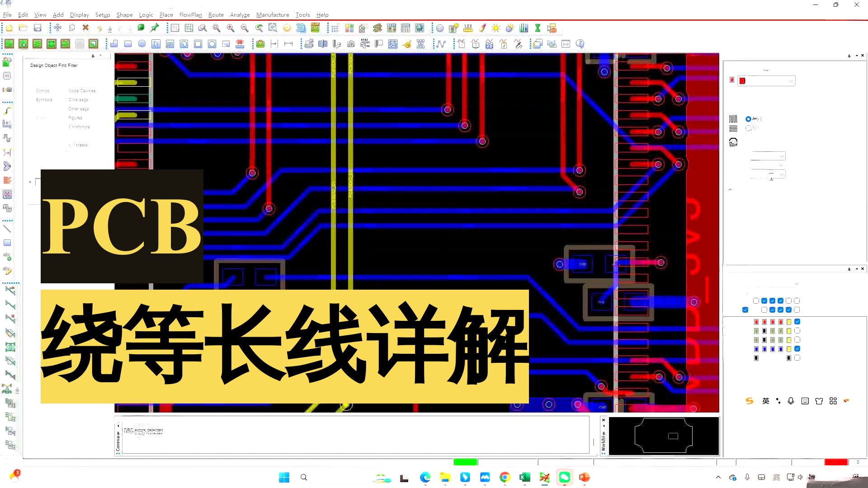The height and width of the screenshot is (488, 868).
Task: Open the red color combo box in Options
Action: click(x=766, y=81)
